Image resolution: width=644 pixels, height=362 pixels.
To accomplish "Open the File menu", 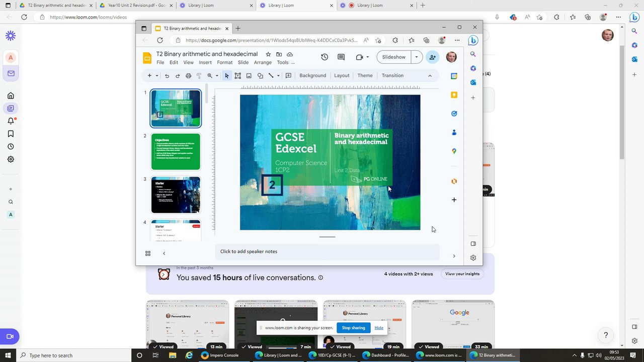I will 160,62.
